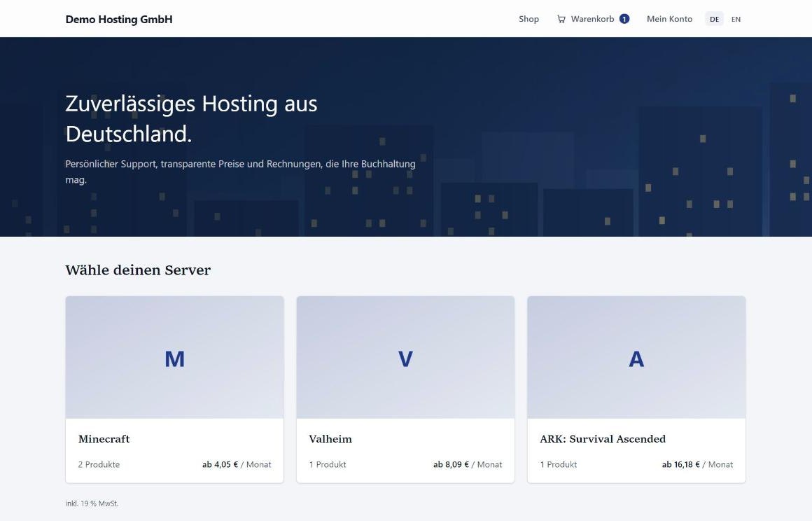
Task: Click the Demo Hosting GmbH logo
Action: click(x=118, y=19)
